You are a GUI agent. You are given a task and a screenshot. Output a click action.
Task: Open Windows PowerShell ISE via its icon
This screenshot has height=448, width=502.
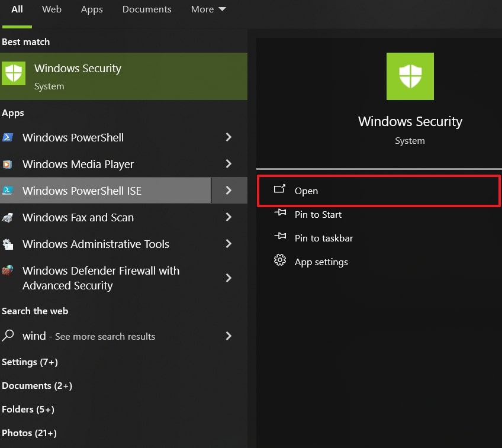tap(8, 191)
